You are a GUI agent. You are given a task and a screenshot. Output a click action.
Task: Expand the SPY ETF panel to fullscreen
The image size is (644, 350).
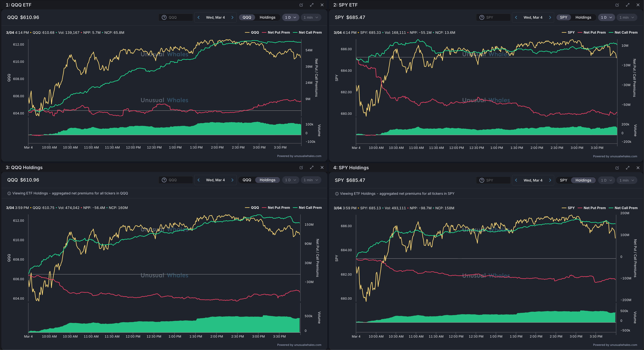tap(627, 5)
